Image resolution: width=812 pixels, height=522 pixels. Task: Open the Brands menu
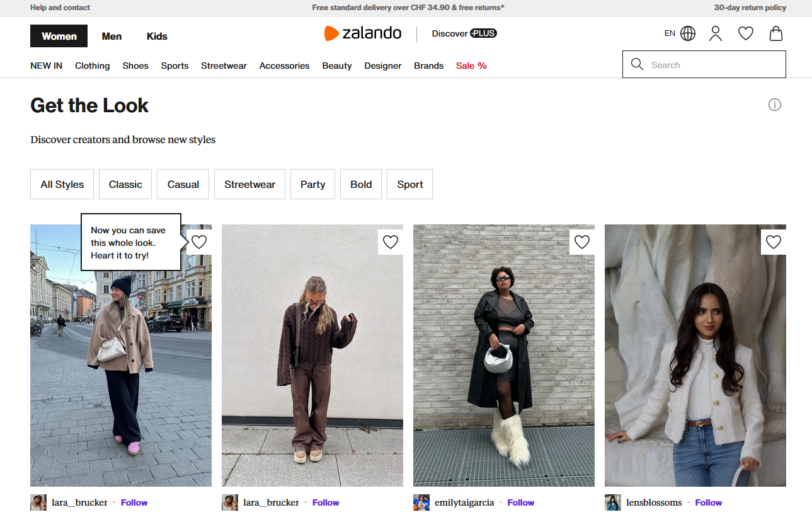tap(428, 66)
